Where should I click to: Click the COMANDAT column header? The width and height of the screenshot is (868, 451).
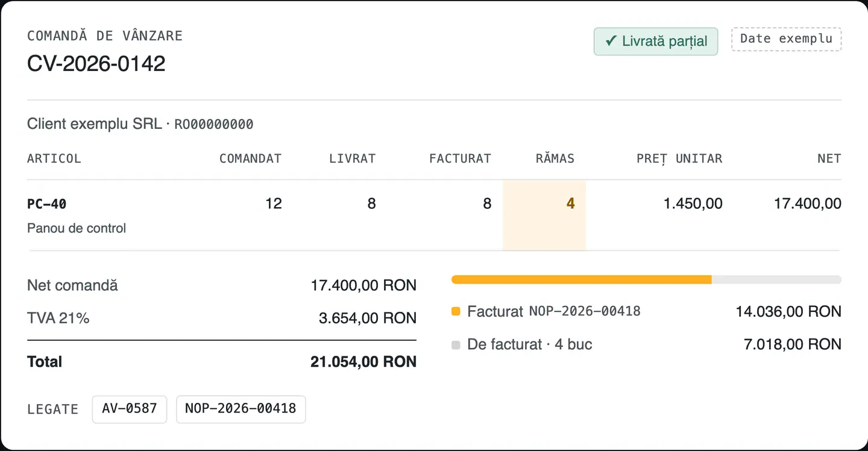click(x=250, y=159)
